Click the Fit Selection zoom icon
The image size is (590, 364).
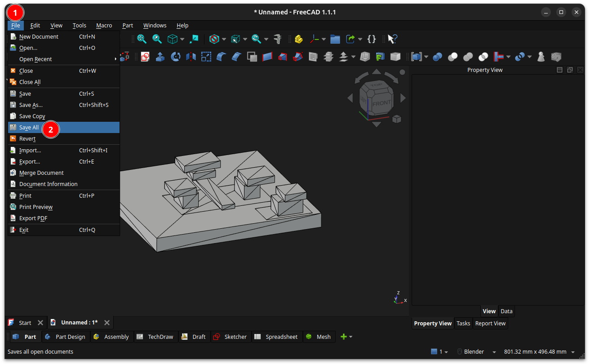coord(157,39)
